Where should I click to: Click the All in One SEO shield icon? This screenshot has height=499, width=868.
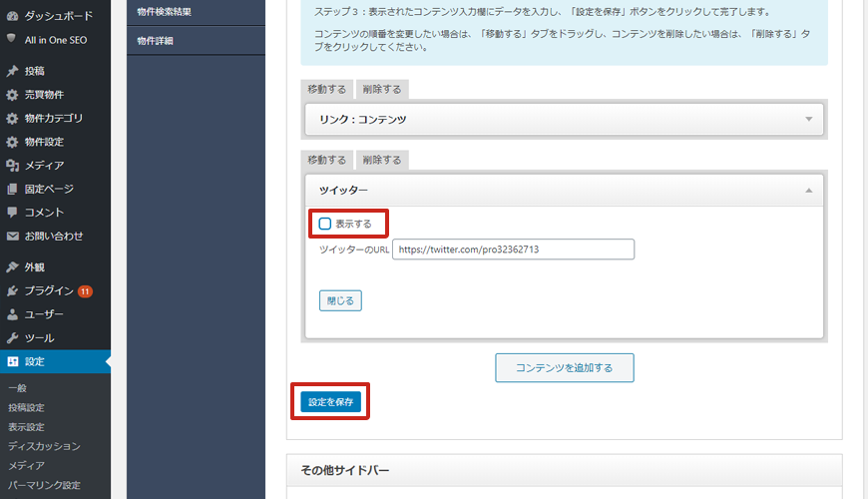click(x=12, y=38)
